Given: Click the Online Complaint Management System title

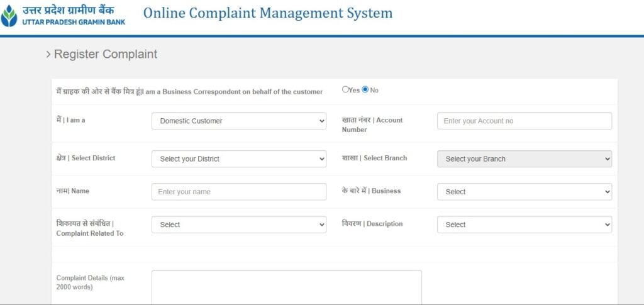Looking at the screenshot, I should (268, 13).
